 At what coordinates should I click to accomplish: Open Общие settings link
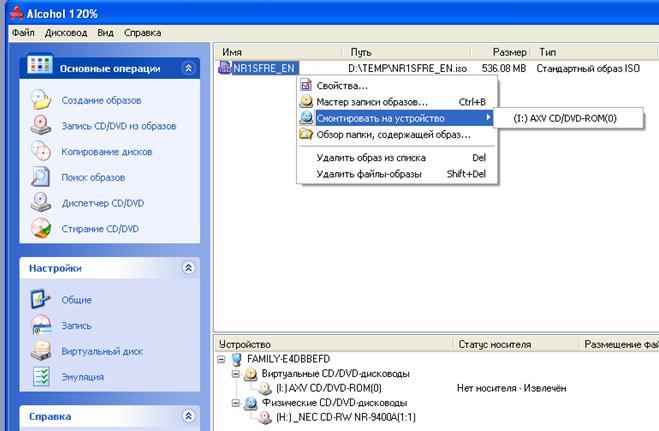pos(76,300)
